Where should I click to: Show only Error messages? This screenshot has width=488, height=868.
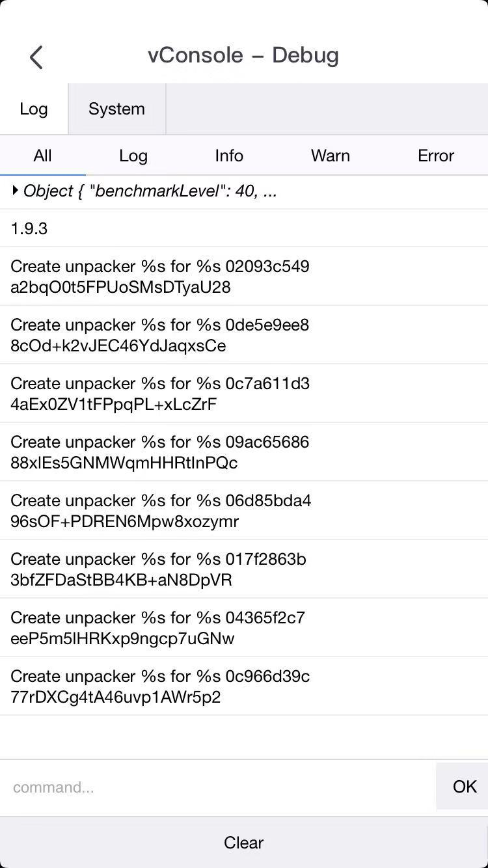tap(436, 156)
